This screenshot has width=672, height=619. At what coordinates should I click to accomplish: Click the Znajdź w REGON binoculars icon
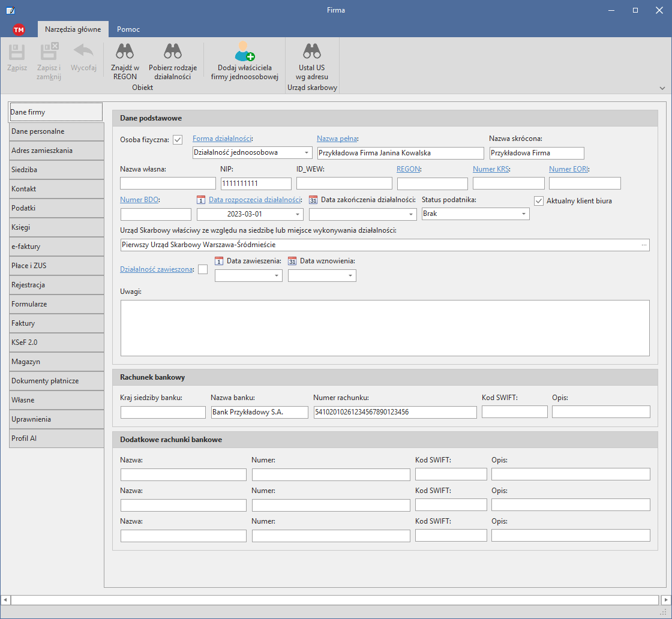125,52
